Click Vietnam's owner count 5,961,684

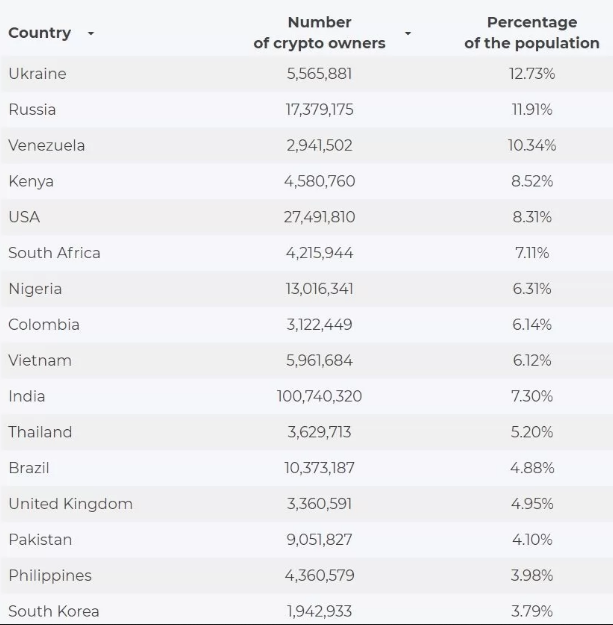(319, 360)
